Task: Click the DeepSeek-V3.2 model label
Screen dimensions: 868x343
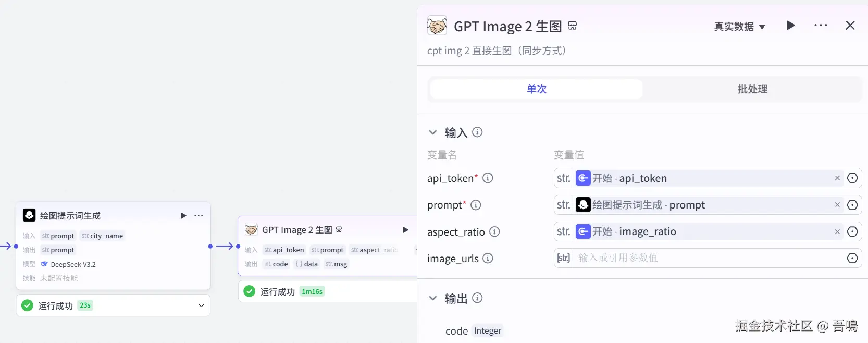Action: (x=73, y=264)
